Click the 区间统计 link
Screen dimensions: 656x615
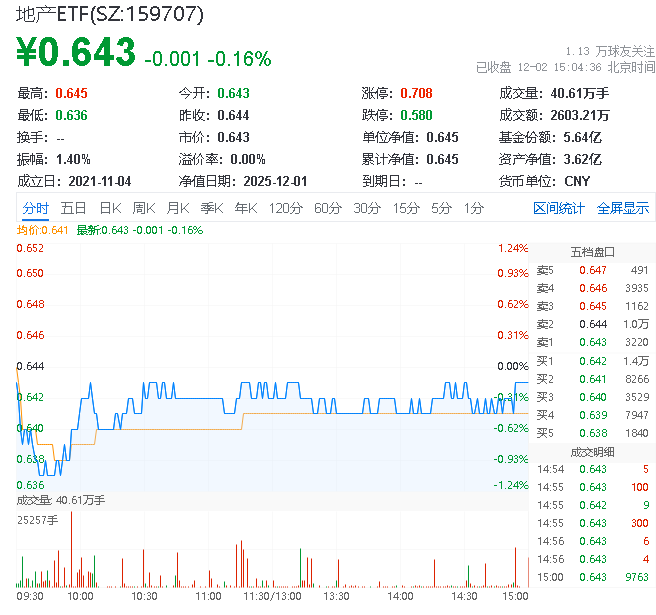point(558,208)
